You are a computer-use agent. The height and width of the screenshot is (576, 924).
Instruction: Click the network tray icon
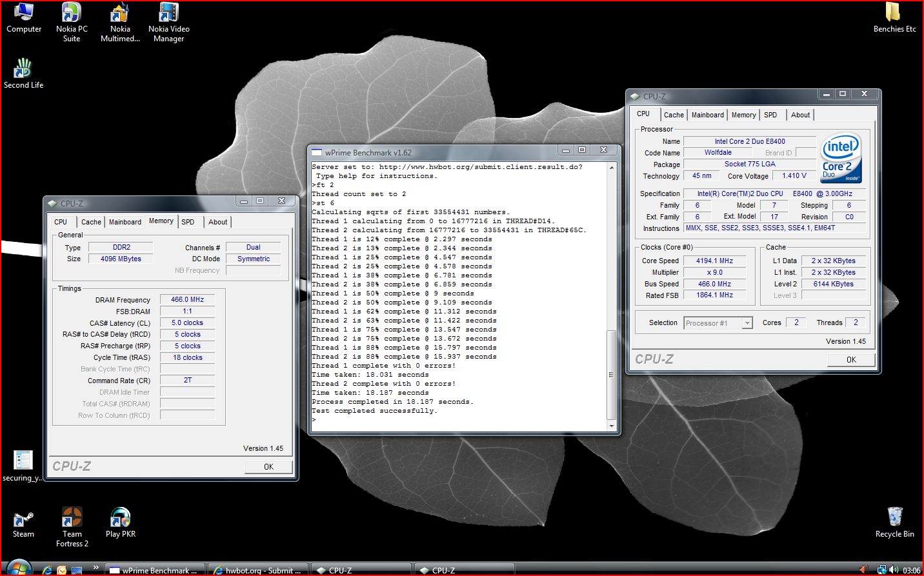[x=882, y=570]
